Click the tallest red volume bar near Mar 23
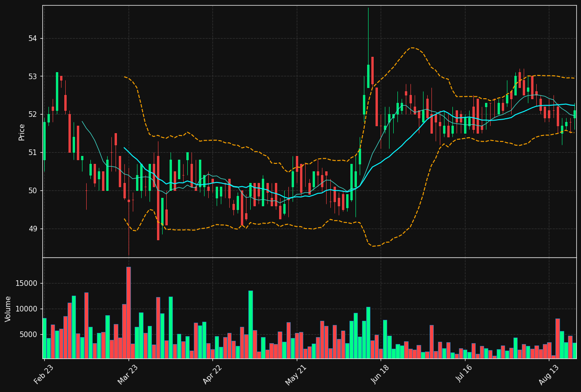This screenshot has height=392, width=581. click(x=129, y=312)
